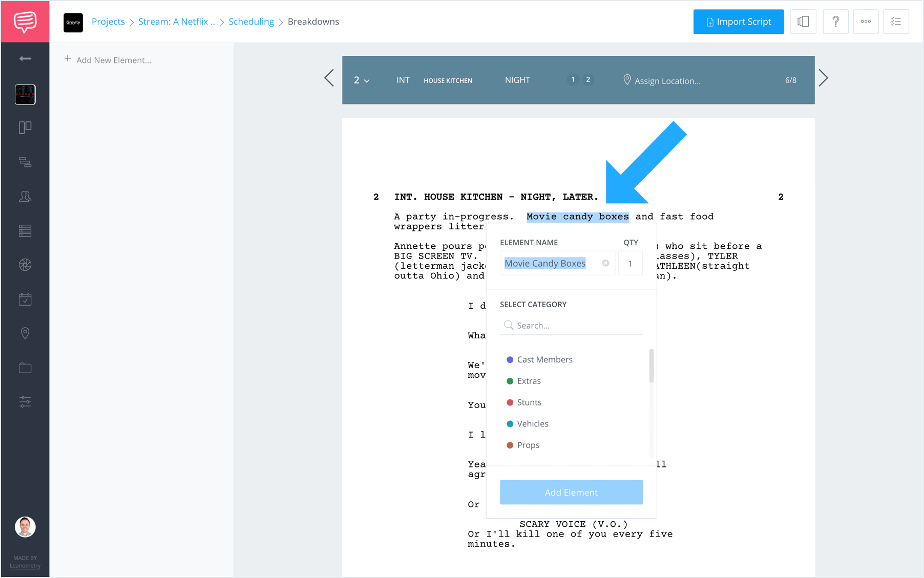Open the cast and crew sidebar icon
The height and width of the screenshot is (578, 924).
[25, 197]
